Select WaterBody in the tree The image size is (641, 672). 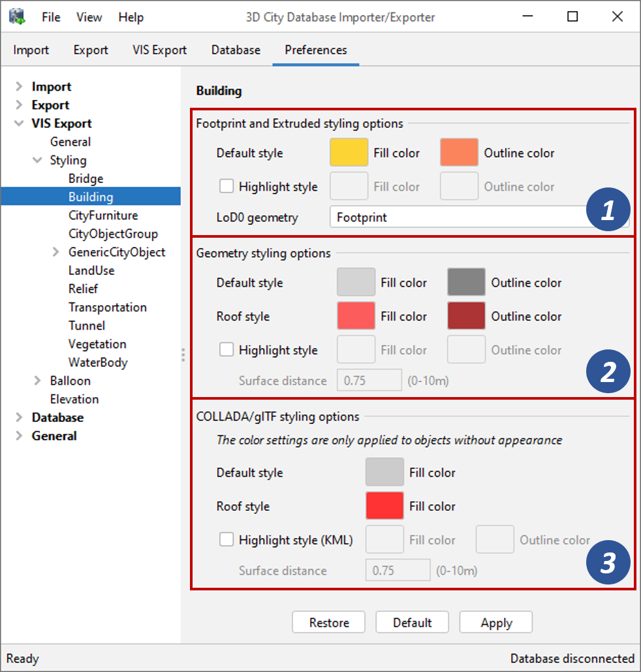[x=98, y=362]
